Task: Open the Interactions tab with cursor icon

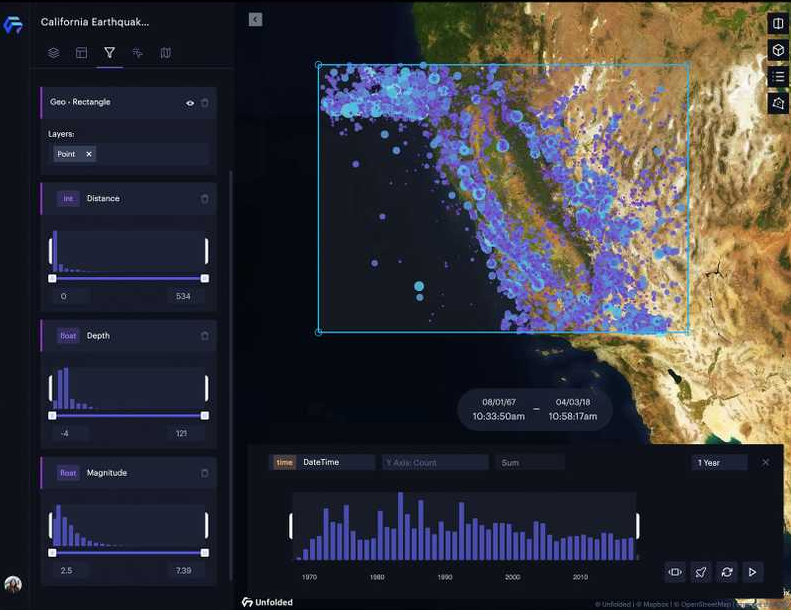Action: [138, 53]
